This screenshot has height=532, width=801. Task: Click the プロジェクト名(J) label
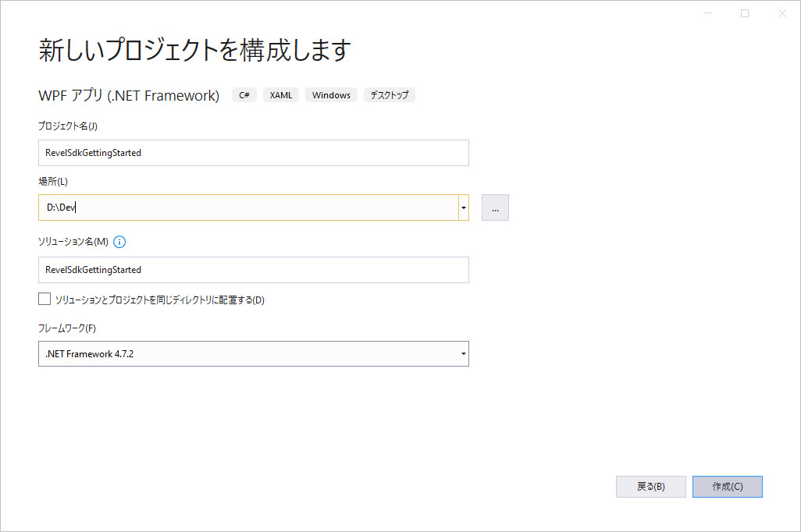pos(68,126)
